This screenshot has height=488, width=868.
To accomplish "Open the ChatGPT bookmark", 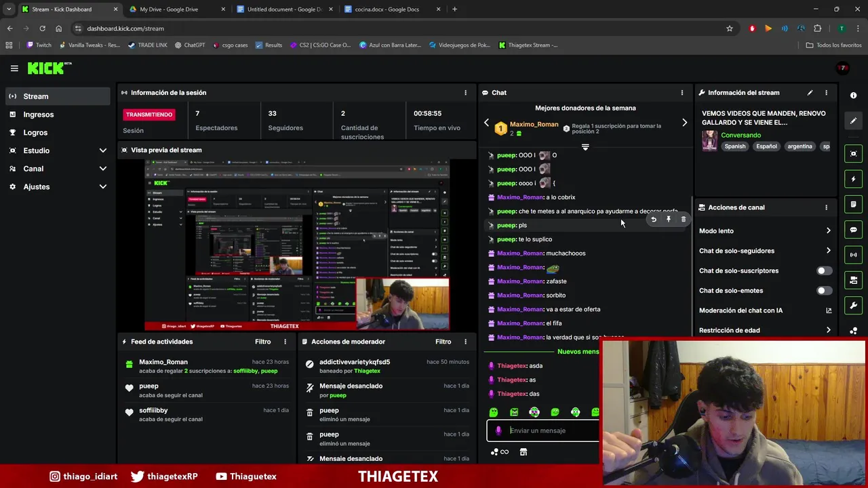I will pyautogui.click(x=190, y=45).
